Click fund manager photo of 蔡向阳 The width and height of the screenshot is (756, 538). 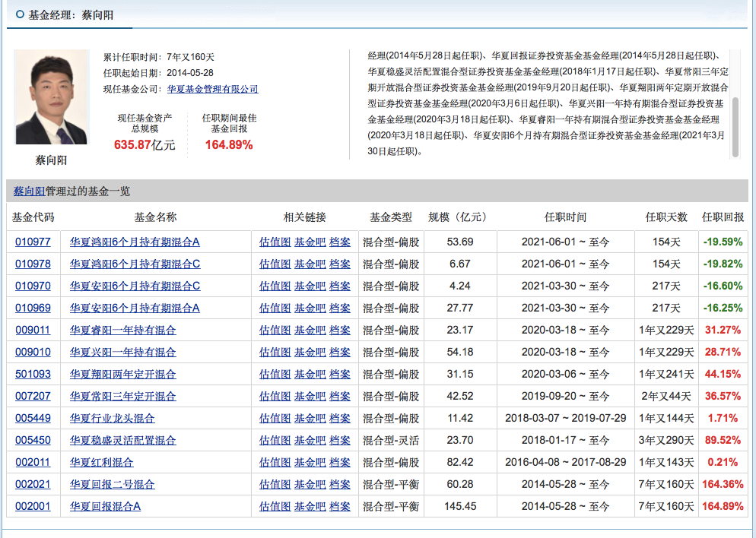(51, 97)
